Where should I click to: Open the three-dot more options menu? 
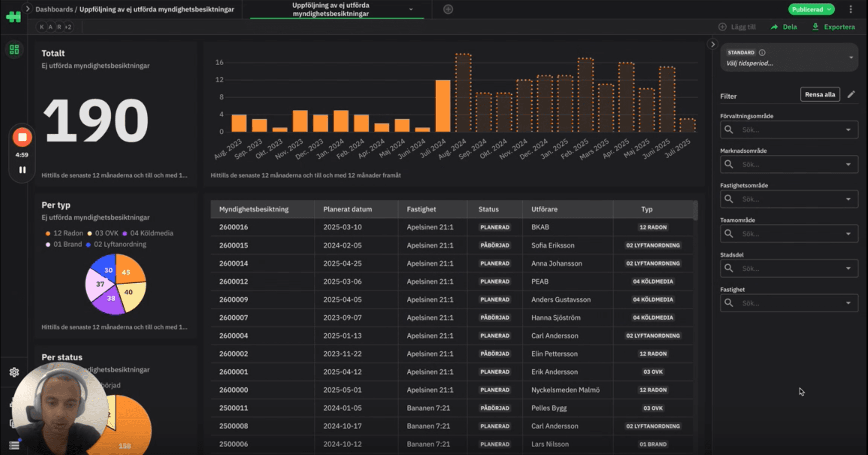click(850, 9)
